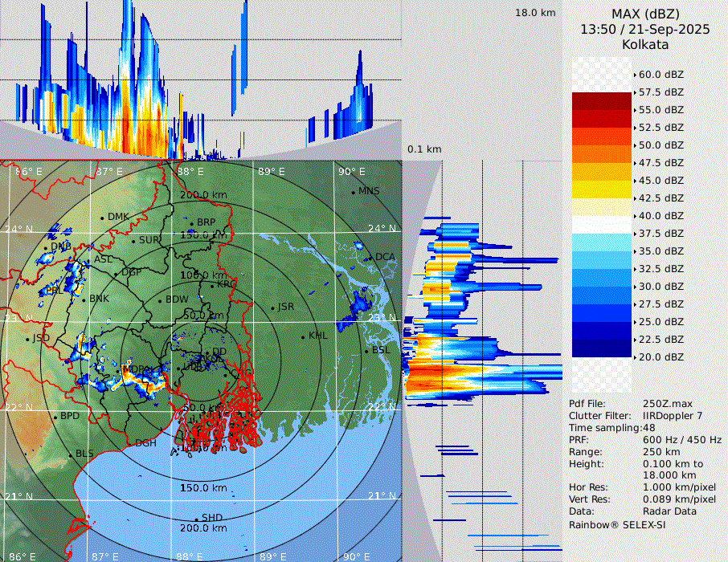Viewport: 728px width, 562px height.
Task: Click the dark red top legend swatch
Action: [x=601, y=101]
